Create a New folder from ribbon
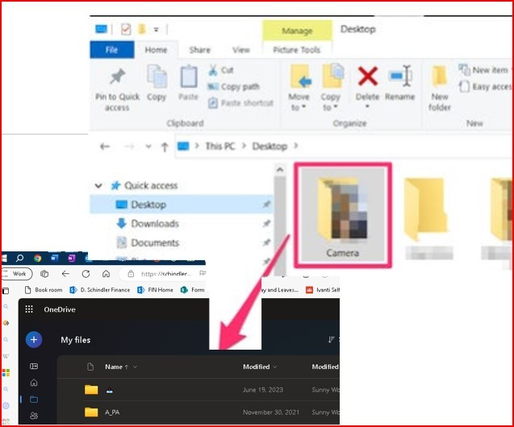 tap(439, 88)
